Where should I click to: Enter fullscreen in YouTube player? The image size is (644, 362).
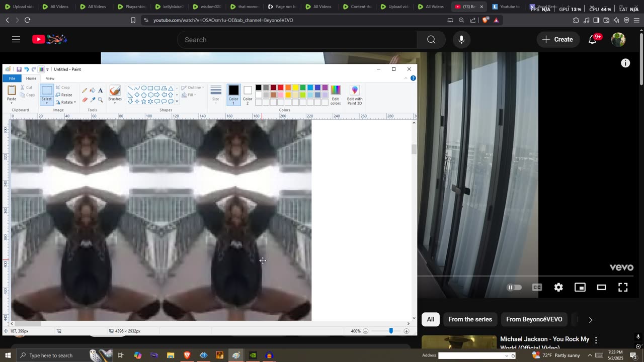click(623, 288)
